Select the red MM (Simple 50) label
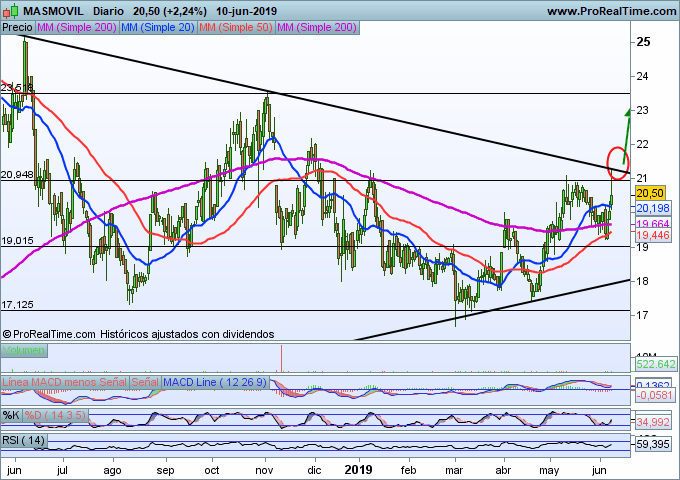Screen dimensions: 680x480 click(236, 27)
